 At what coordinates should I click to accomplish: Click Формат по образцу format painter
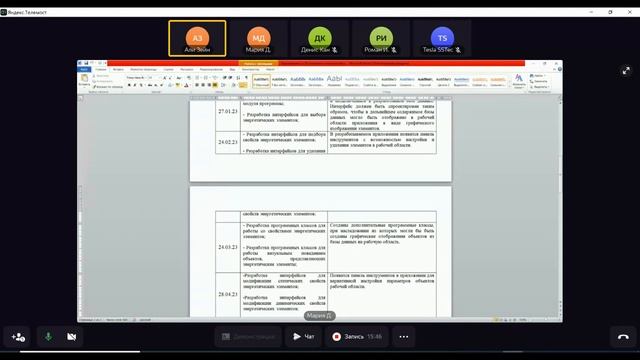pyautogui.click(x=107, y=87)
